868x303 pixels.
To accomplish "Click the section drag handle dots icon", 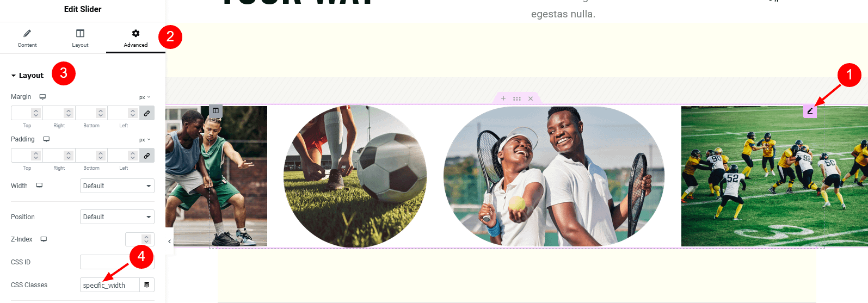I will 517,98.
